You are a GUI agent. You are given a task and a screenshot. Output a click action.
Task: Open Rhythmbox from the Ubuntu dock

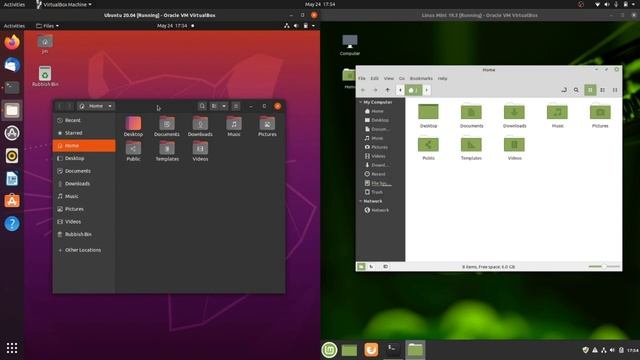(12, 156)
